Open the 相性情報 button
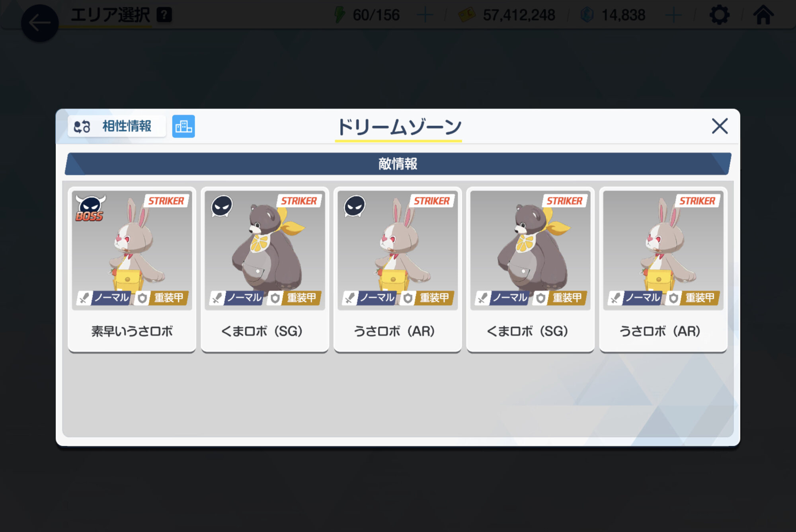 117,127
